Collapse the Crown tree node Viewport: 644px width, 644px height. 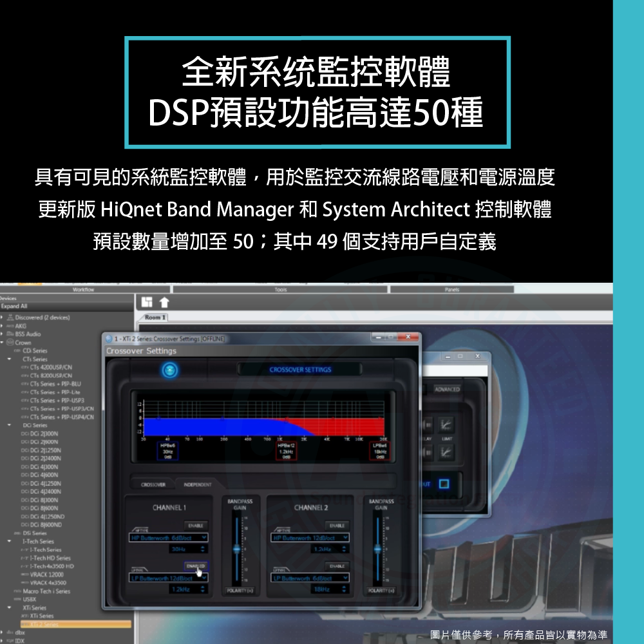pos(2,343)
